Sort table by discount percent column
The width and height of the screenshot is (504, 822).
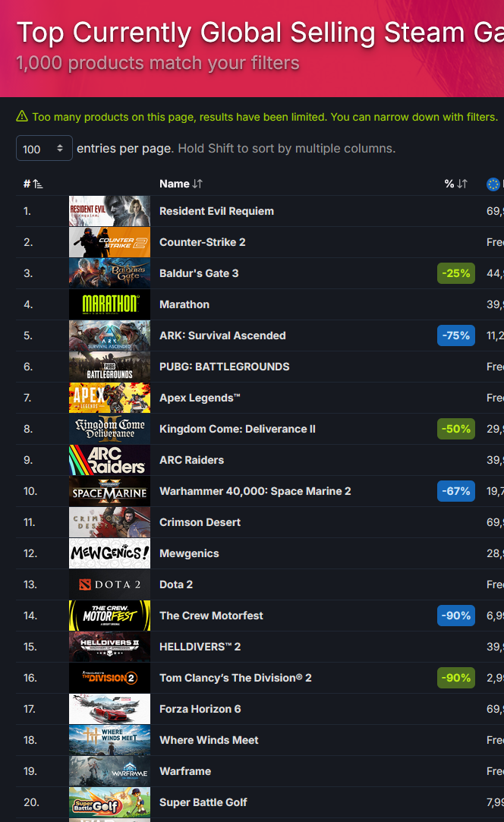[455, 184]
